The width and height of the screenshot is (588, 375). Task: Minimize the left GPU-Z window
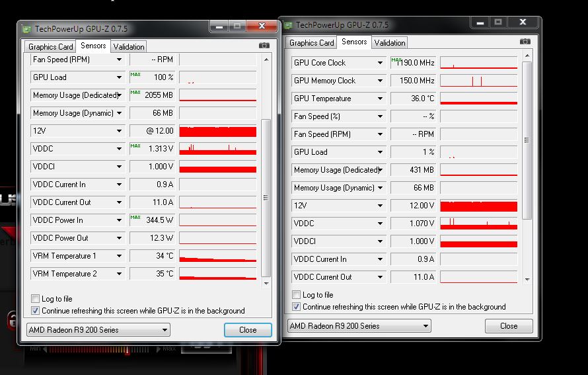(219, 26)
